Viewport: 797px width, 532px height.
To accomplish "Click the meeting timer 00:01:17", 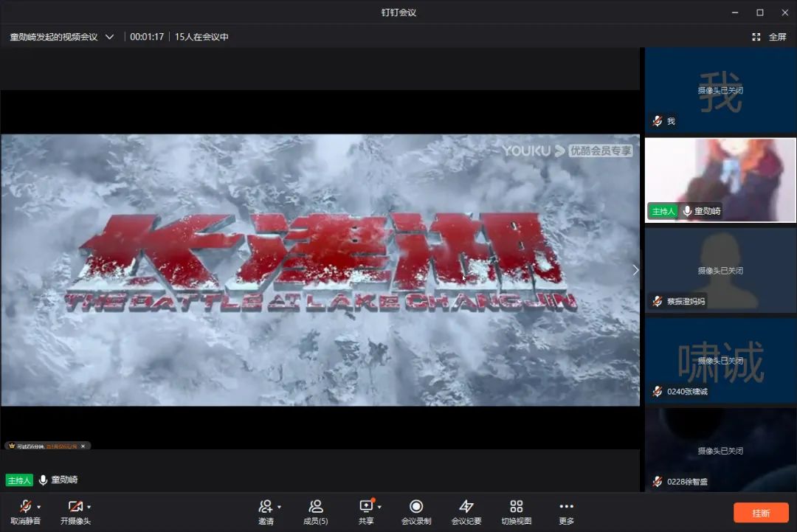I will point(147,37).
